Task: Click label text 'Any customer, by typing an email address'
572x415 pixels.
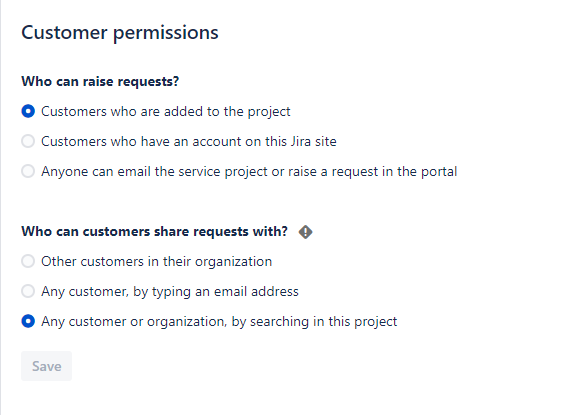Action: point(170,292)
